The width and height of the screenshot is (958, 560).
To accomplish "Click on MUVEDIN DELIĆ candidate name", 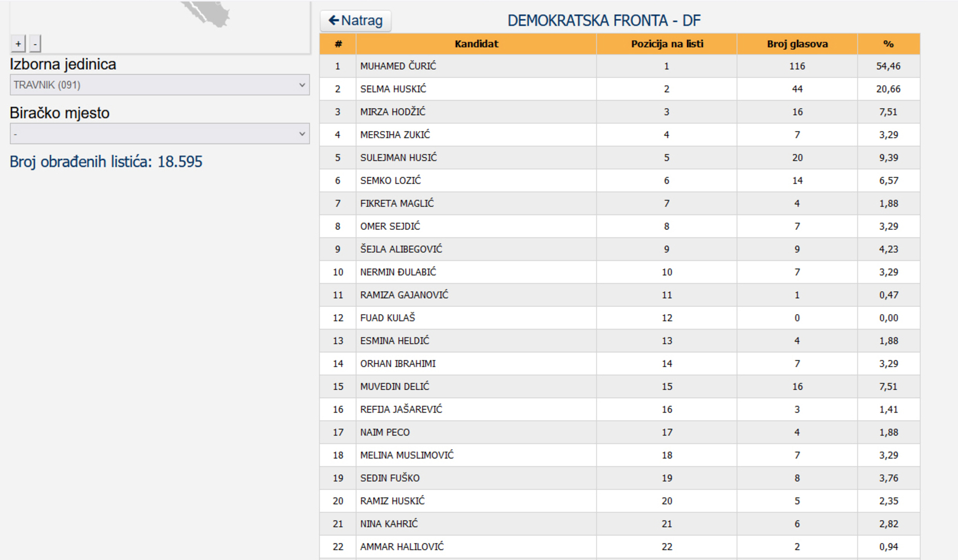I will tap(395, 387).
